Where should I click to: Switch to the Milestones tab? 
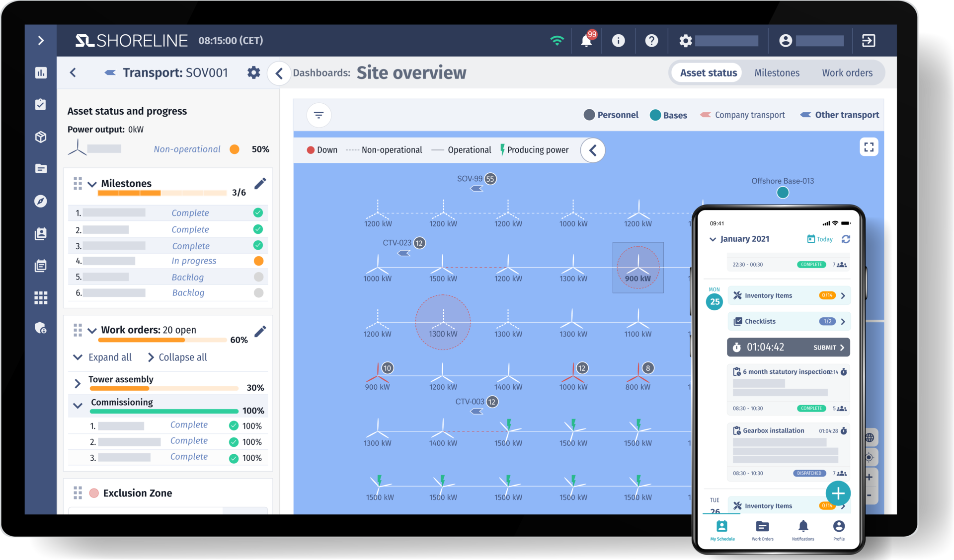[x=777, y=73]
